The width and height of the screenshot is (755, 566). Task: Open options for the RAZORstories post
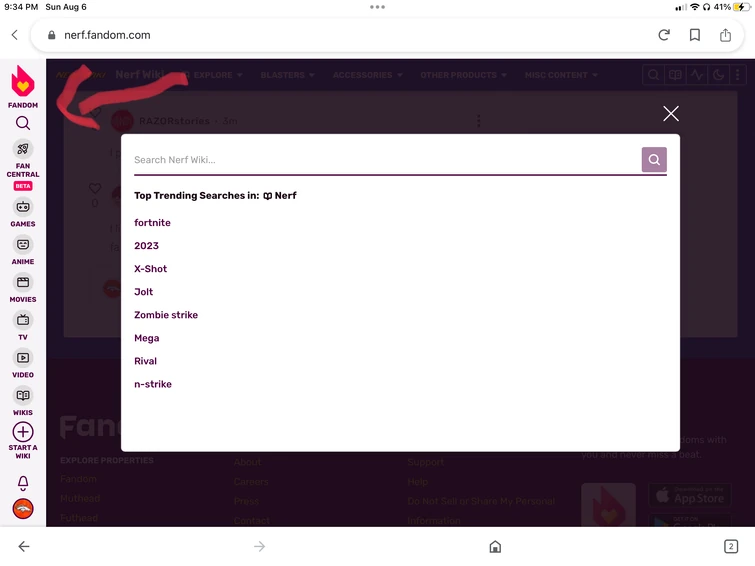tap(478, 121)
